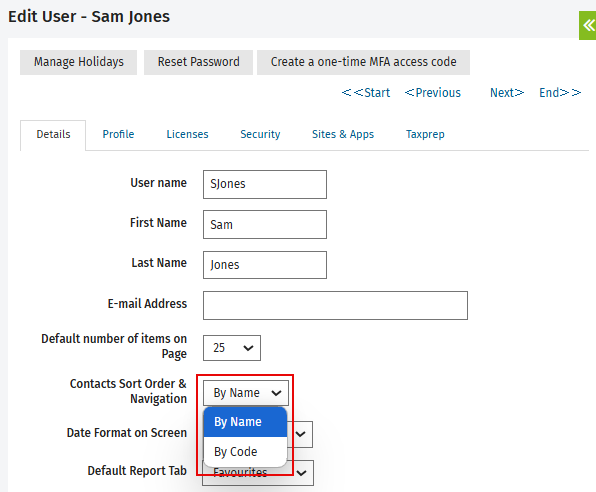This screenshot has height=492, width=596.
Task: Select By Code option
Action: point(245,452)
